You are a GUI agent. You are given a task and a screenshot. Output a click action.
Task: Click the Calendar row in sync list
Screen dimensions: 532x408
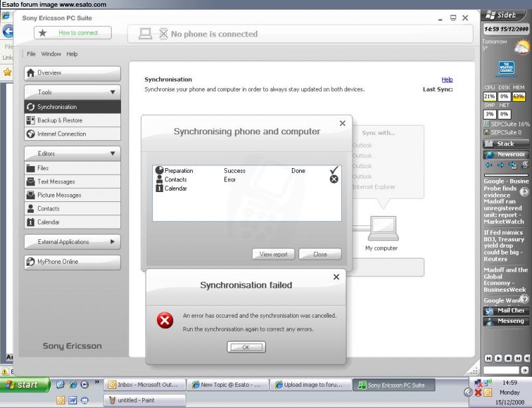click(x=247, y=188)
